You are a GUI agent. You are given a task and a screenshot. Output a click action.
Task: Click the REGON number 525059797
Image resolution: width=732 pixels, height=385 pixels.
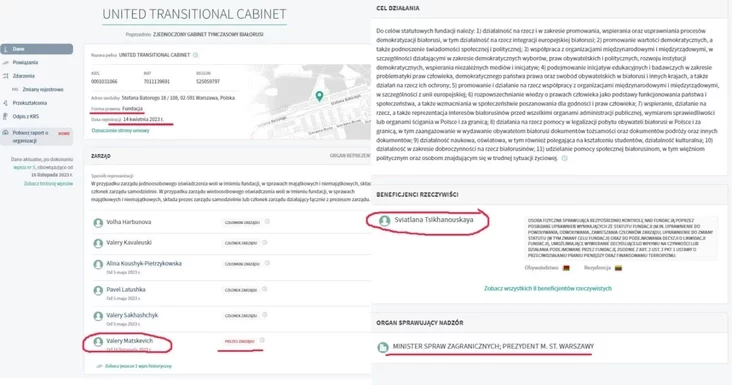click(x=208, y=81)
